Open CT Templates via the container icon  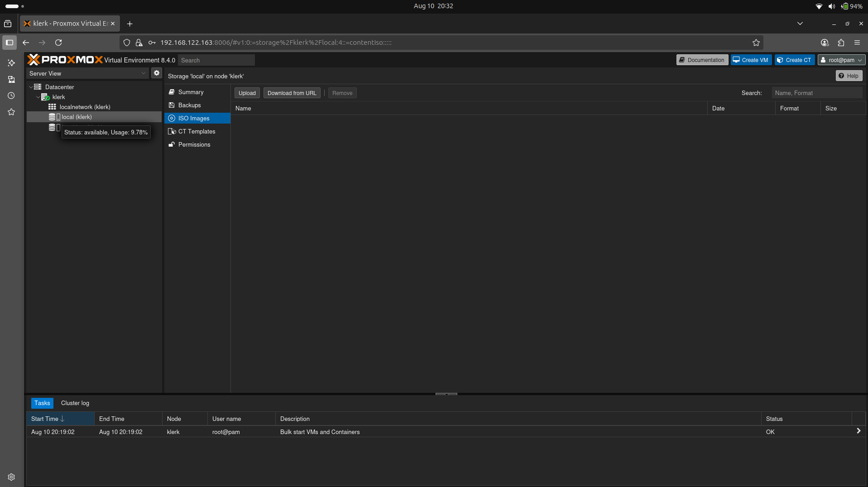click(x=172, y=131)
